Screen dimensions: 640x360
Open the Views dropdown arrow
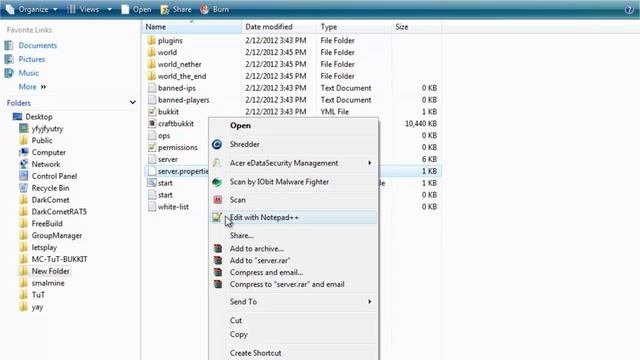point(109,9)
